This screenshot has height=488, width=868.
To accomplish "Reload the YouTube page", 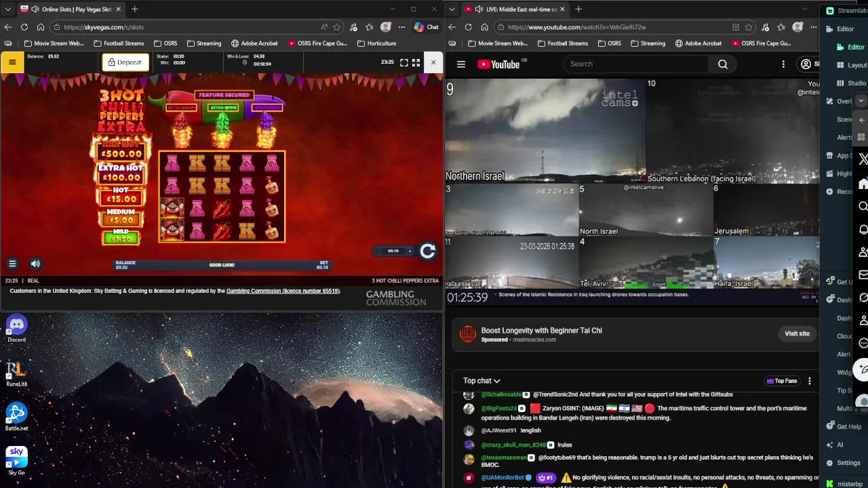I will coord(468,27).
